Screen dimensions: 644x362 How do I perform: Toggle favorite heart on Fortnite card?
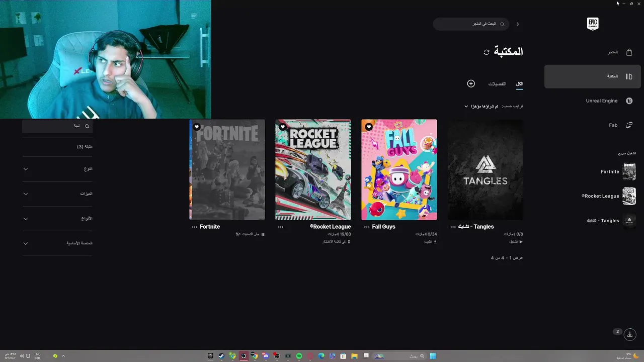[x=197, y=127]
